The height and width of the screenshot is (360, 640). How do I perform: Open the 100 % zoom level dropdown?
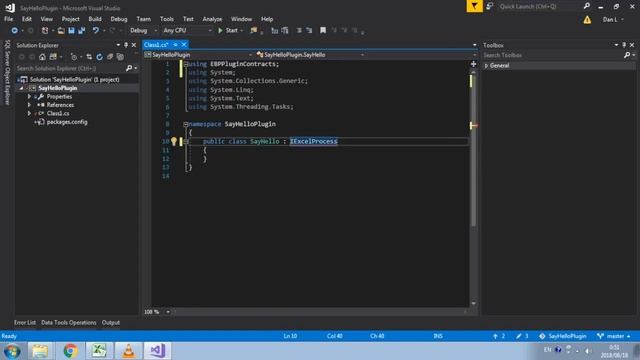click(x=168, y=312)
